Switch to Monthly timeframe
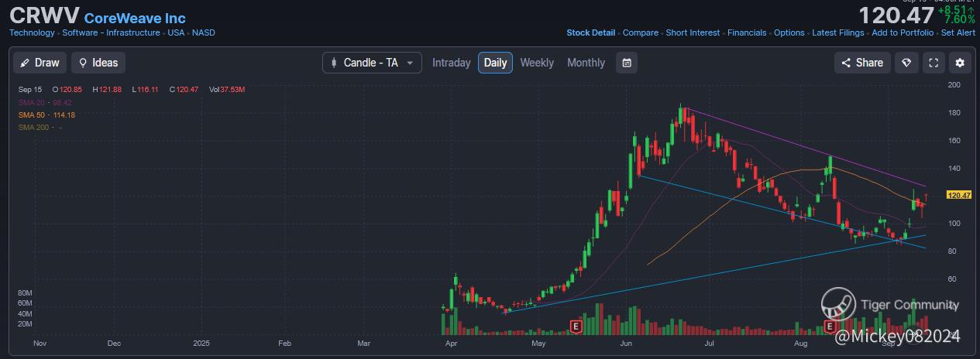 (586, 63)
